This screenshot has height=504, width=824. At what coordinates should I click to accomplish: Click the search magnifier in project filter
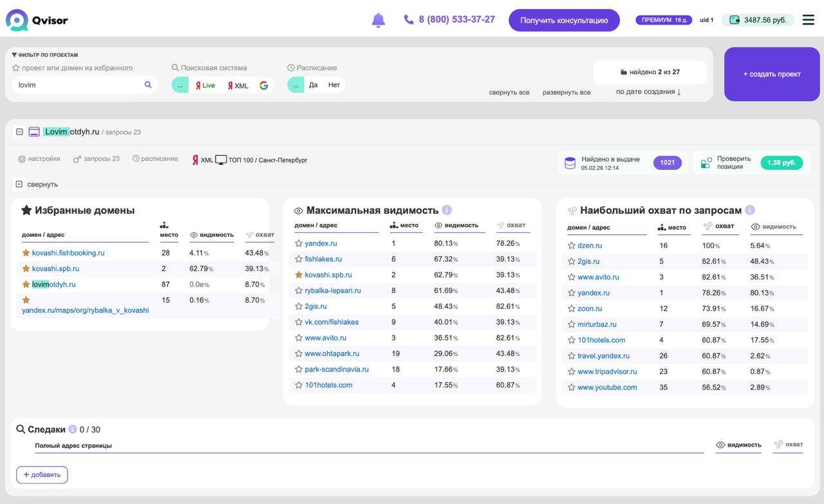[148, 84]
